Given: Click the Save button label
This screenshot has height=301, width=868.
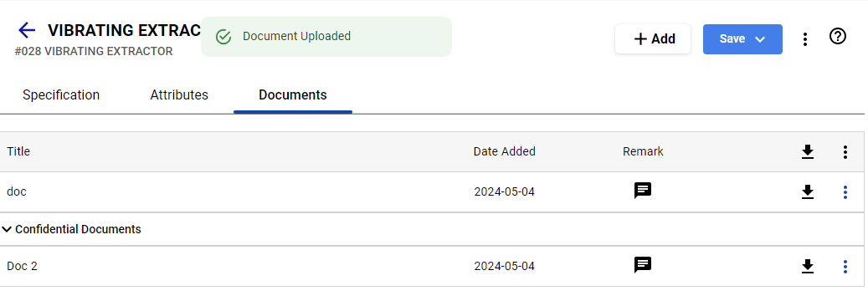Looking at the screenshot, I should coord(732,38).
